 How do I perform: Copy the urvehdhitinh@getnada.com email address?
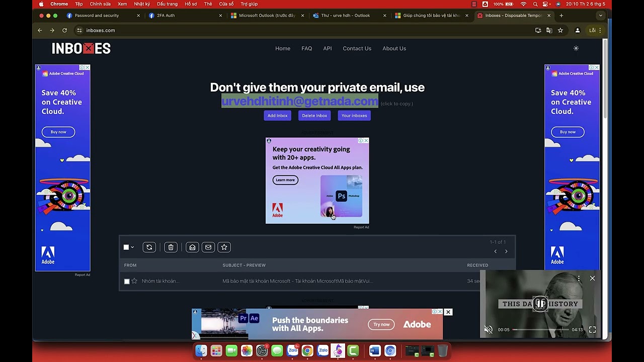click(x=300, y=102)
